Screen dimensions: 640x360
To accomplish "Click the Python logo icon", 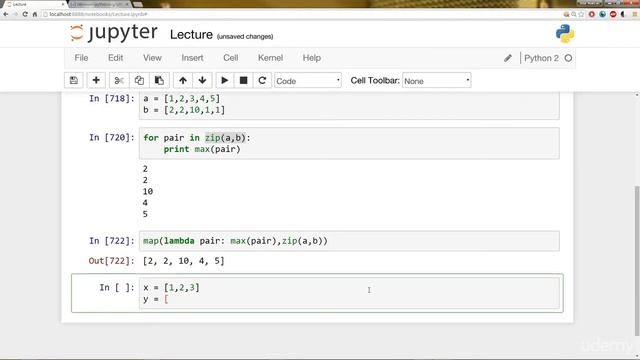I will pyautogui.click(x=565, y=33).
